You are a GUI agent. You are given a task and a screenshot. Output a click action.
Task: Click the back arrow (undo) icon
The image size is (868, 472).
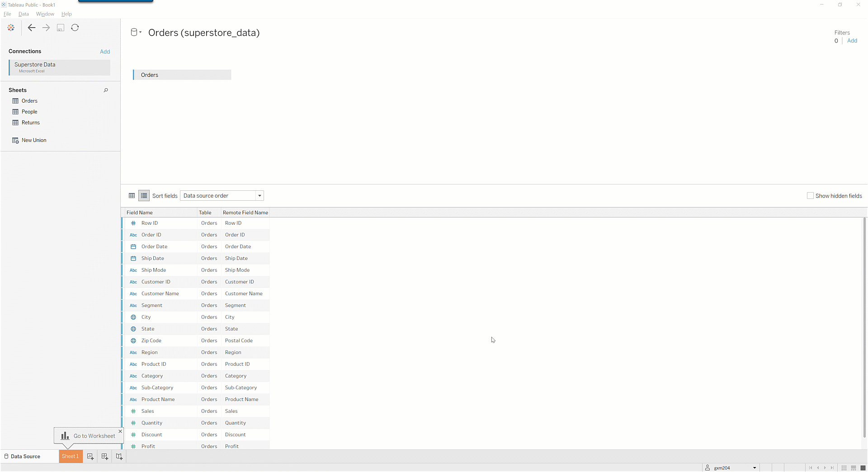tap(31, 28)
